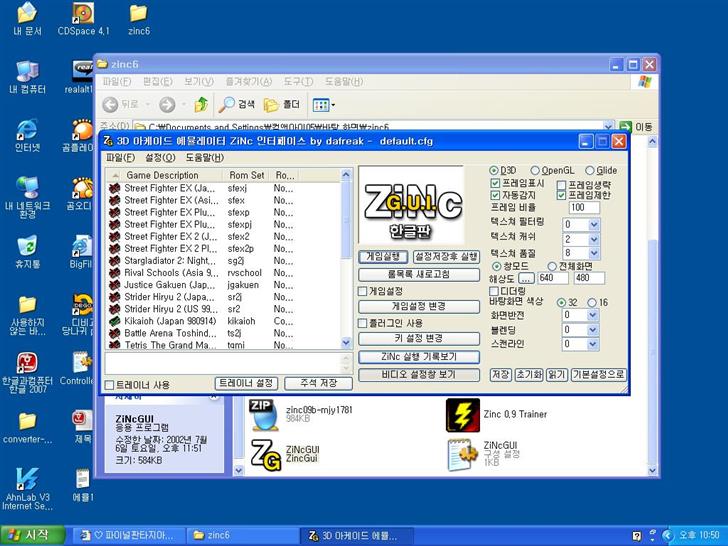Click the Up folder icon in Explorer toolbar
The width and height of the screenshot is (728, 546).
(201, 104)
